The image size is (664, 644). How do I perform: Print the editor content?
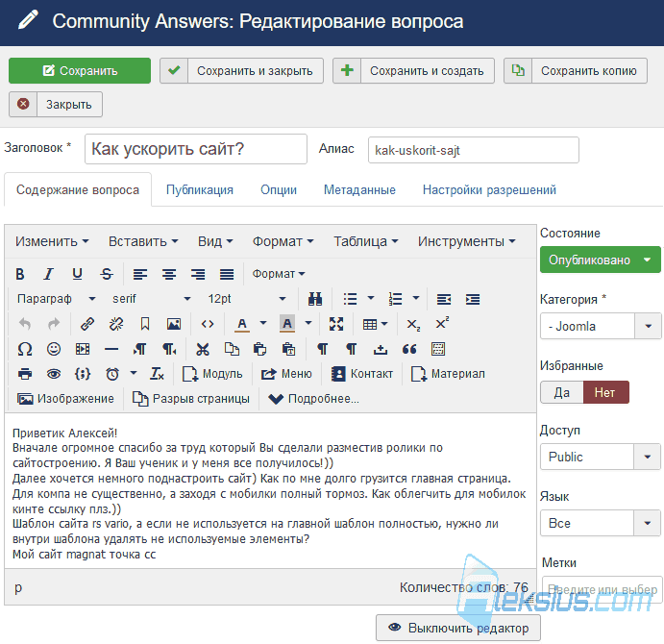point(25,374)
